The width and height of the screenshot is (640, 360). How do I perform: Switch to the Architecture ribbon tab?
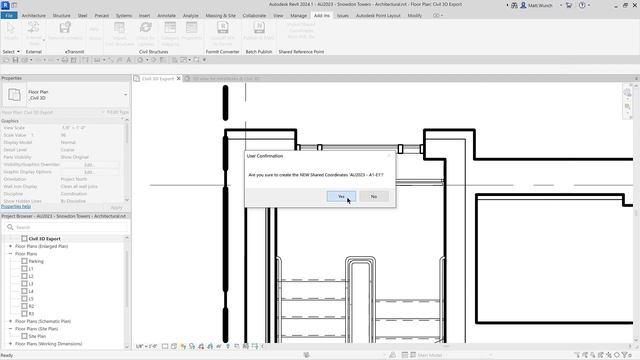click(33, 16)
